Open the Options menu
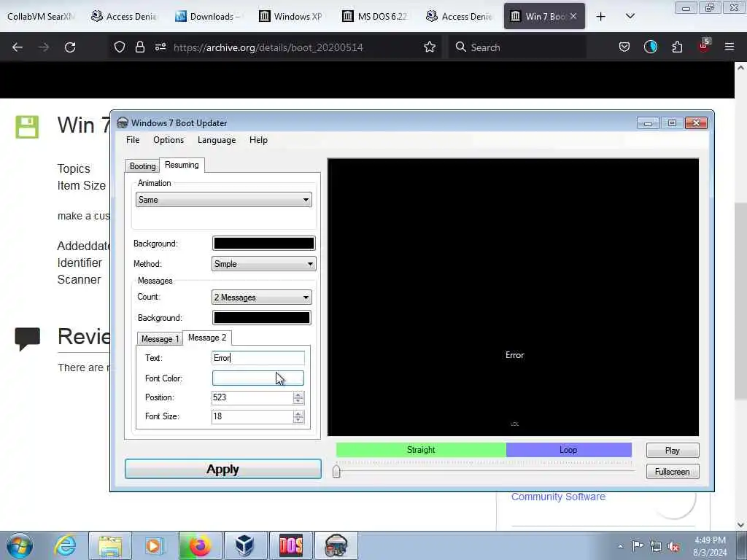Viewport: 747px width, 560px height. pyautogui.click(x=169, y=140)
